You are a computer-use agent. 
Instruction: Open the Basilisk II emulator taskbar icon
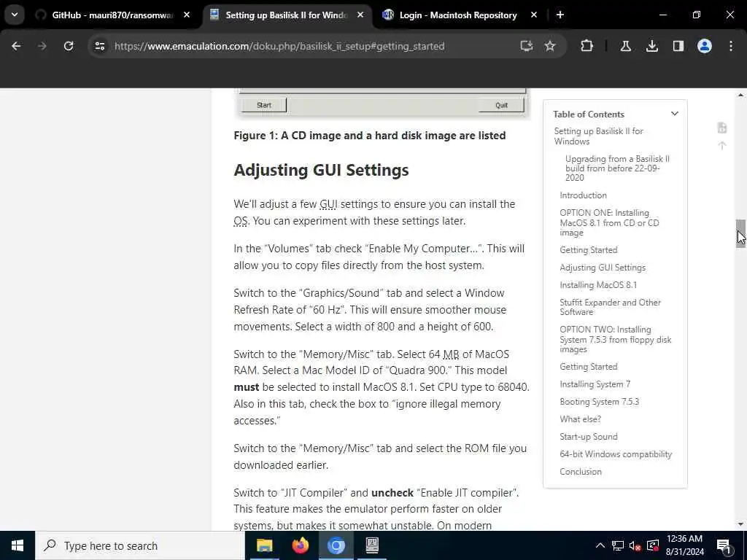coord(372,545)
